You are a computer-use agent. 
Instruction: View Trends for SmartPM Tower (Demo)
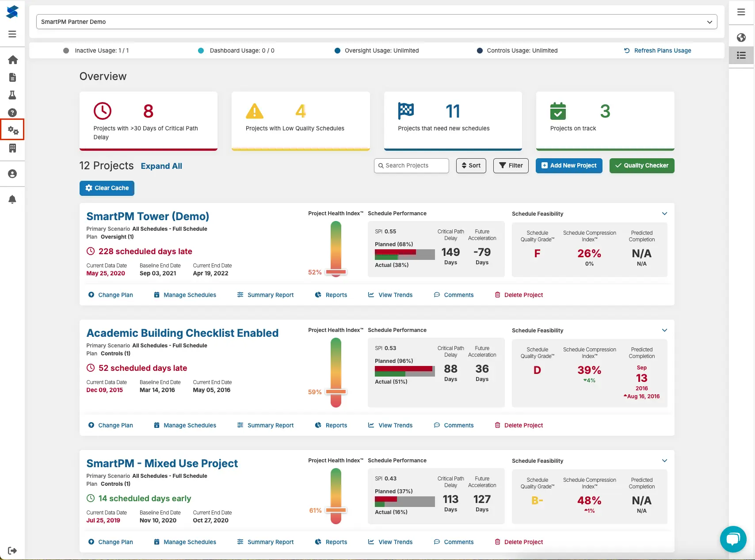(x=390, y=295)
